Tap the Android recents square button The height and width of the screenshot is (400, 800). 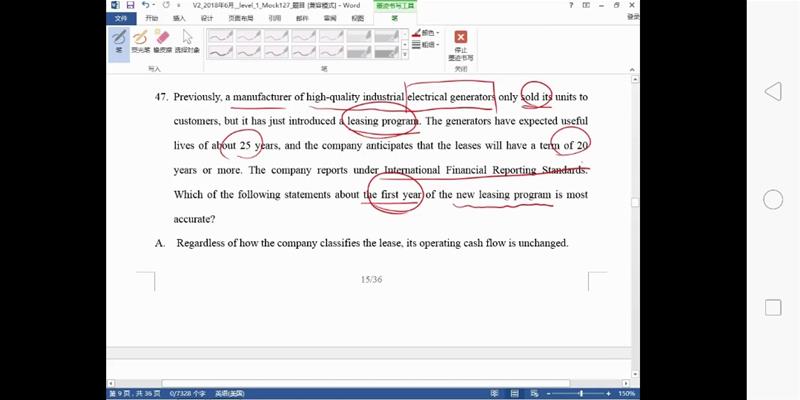coord(773,308)
